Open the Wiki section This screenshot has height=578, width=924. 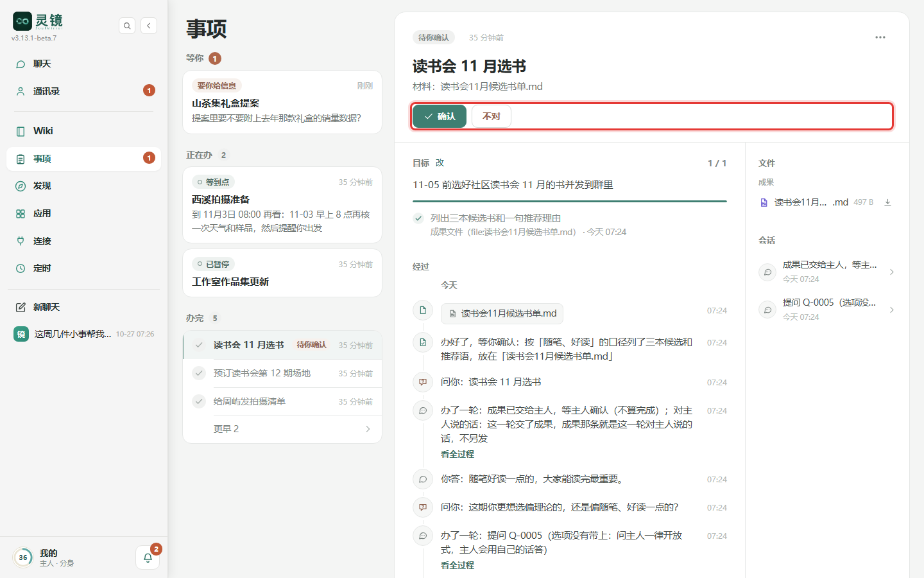(83, 131)
